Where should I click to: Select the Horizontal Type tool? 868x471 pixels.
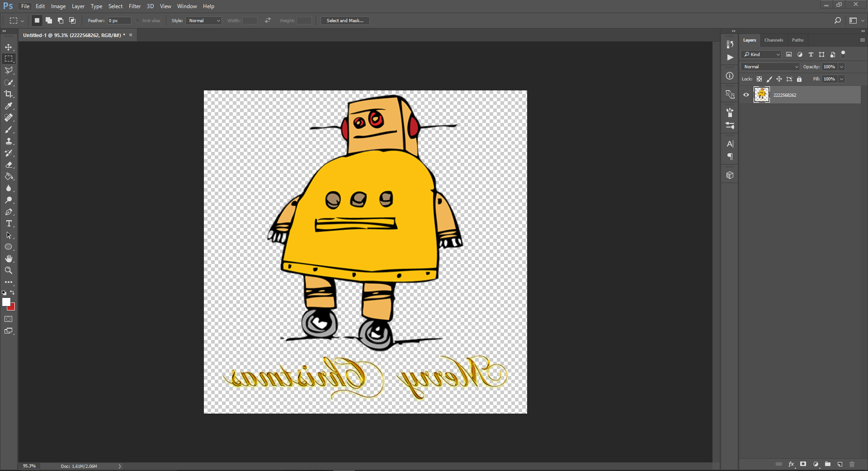point(9,224)
